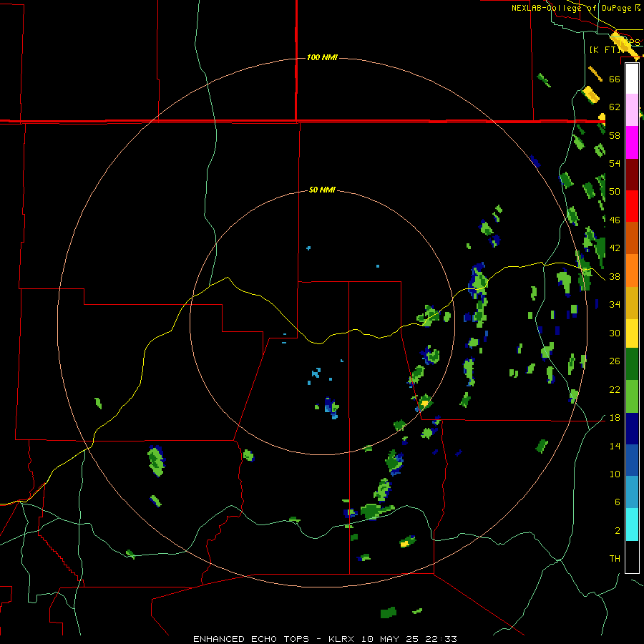Click the 22 value on the scale

615,389
